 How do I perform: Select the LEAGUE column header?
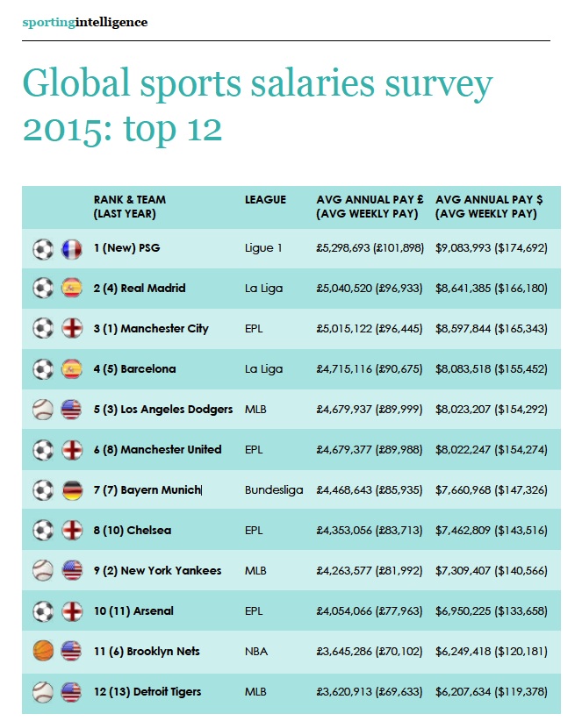(x=265, y=200)
